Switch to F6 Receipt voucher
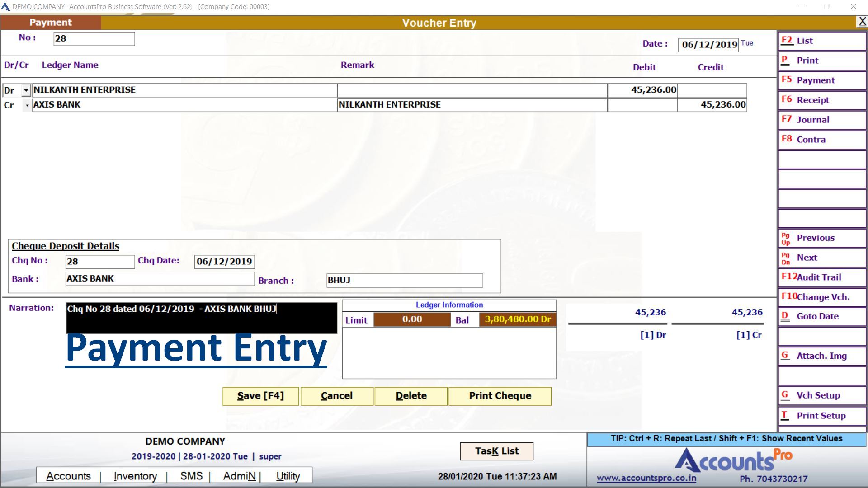This screenshot has height=488, width=868. coord(821,100)
